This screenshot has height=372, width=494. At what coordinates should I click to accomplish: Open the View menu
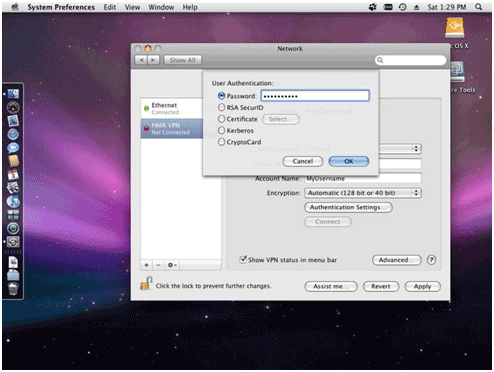[132, 7]
